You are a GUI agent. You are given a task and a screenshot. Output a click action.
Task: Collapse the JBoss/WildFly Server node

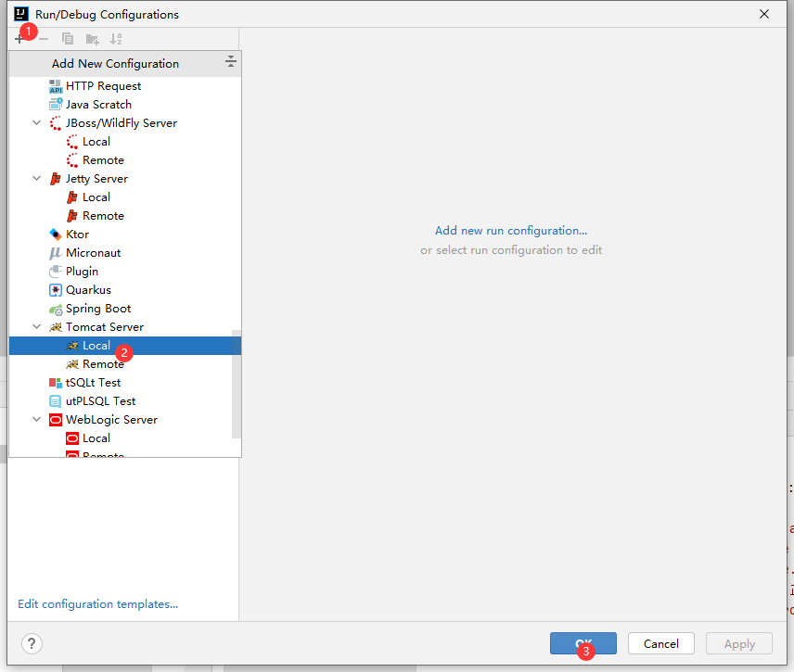tap(36, 123)
